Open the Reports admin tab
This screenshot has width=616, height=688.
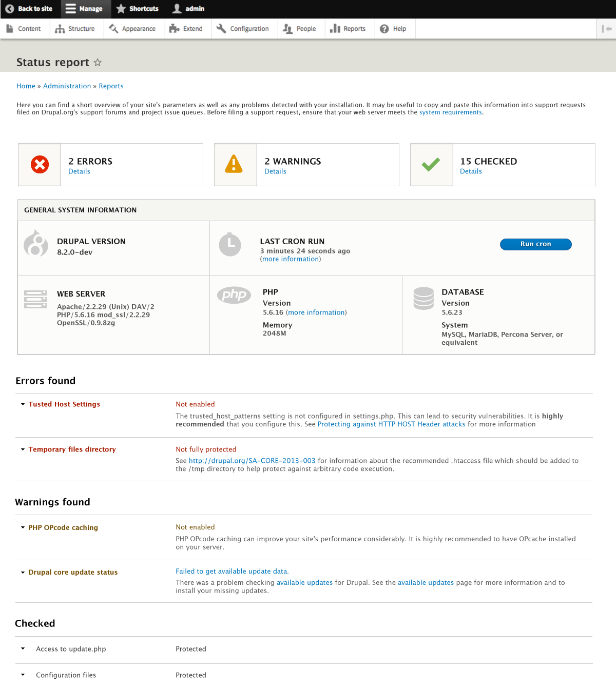click(x=348, y=29)
